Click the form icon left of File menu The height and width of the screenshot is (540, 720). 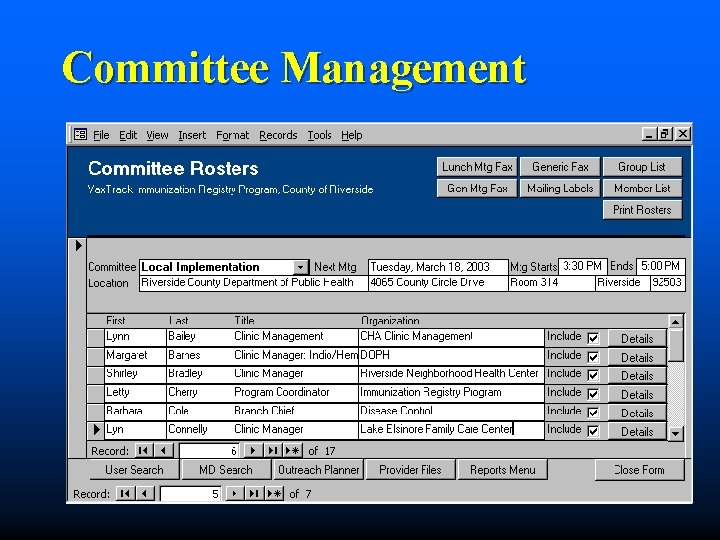(80, 135)
